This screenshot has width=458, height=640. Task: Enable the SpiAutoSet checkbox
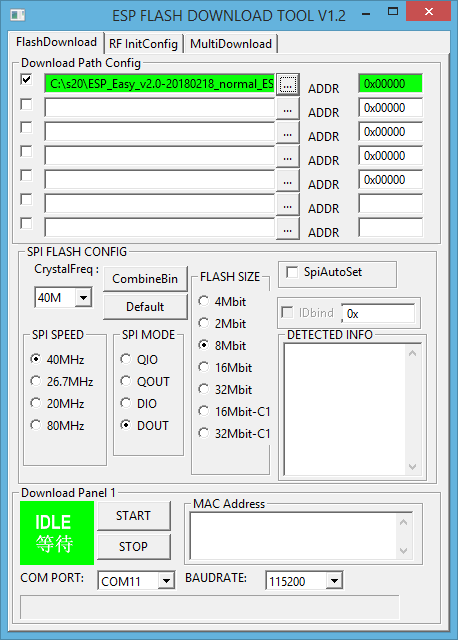coord(292,272)
